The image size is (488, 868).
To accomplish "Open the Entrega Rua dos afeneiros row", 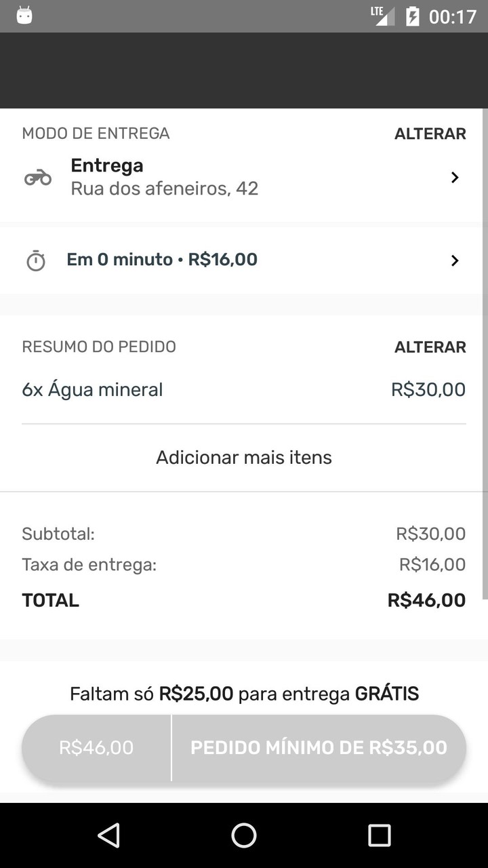I will [x=165, y=177].
